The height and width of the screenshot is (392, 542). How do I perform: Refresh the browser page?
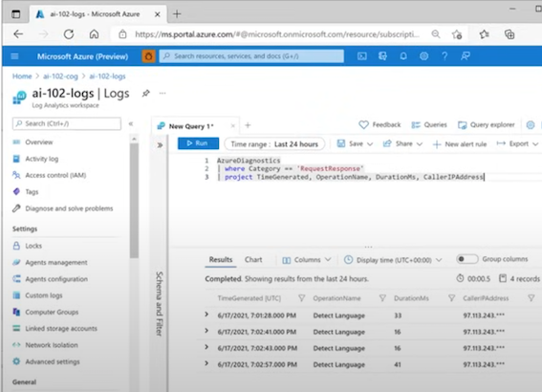click(x=69, y=33)
